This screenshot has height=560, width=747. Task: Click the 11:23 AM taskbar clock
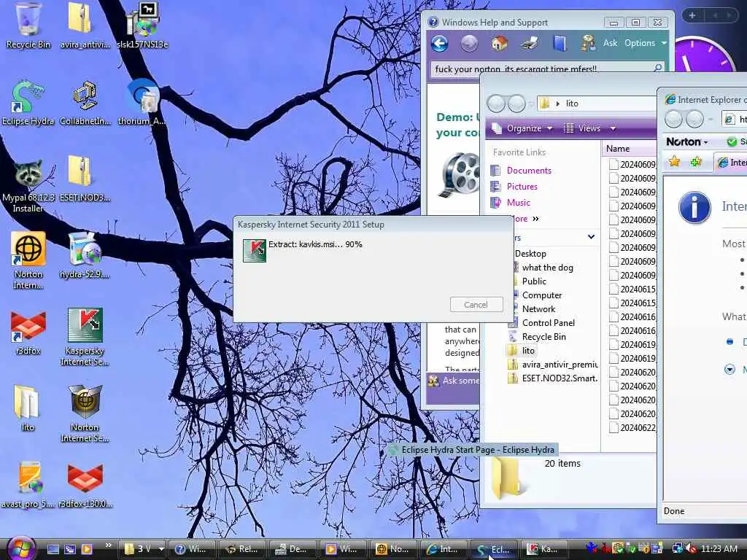(x=719, y=549)
